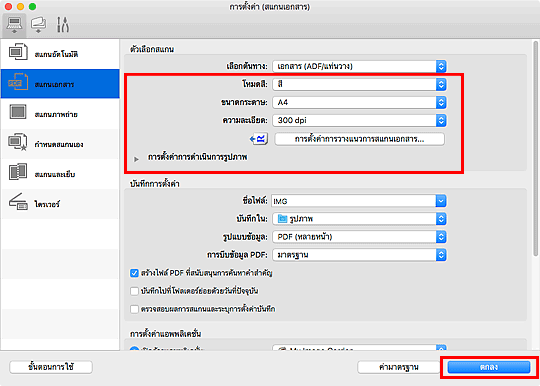Click the driver scanner sidebar icon
Viewport: 540px width, 386px height.
coord(18,202)
